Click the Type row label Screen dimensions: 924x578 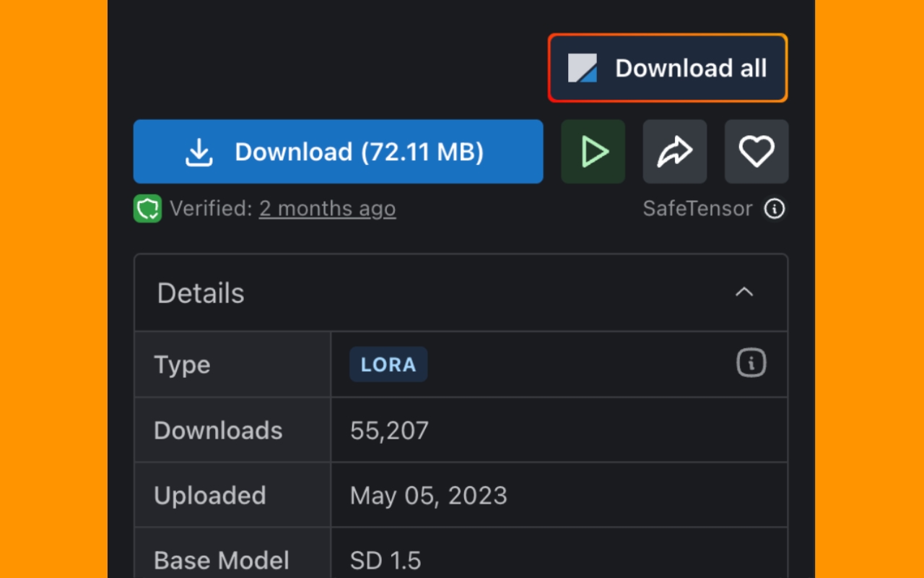182,365
